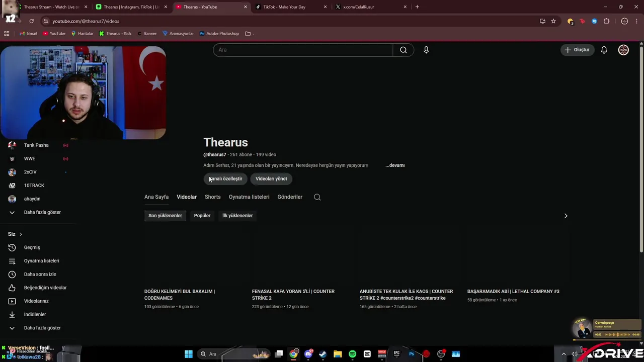
Task: Click the Oluştur create button
Action: (577, 50)
